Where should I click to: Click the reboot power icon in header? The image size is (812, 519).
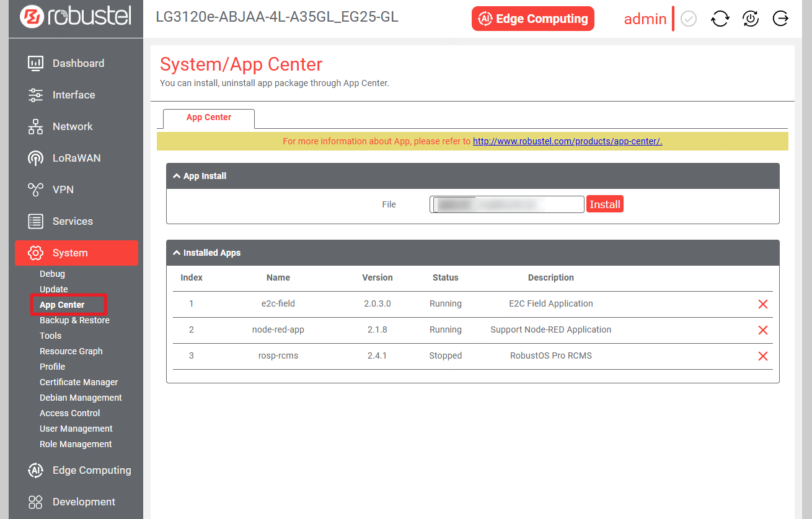tap(751, 19)
